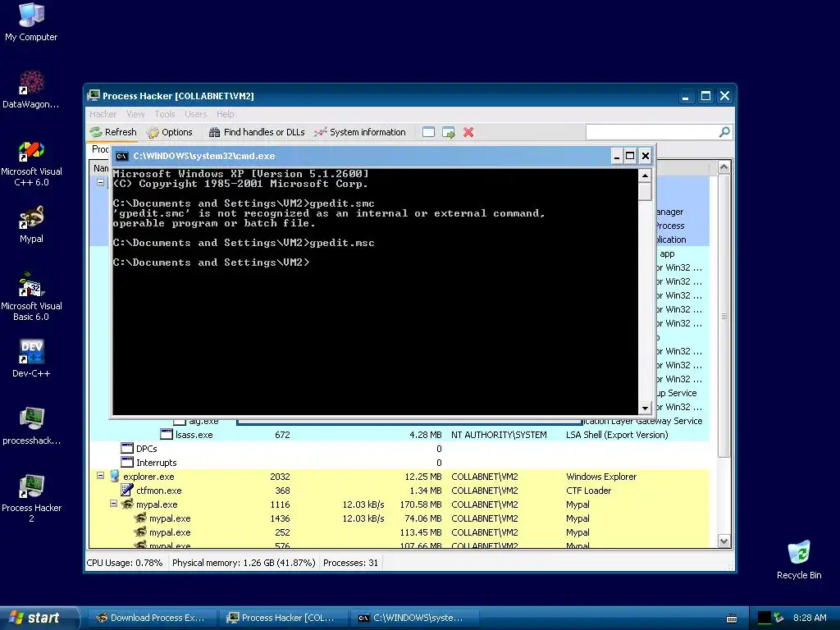
Task: Click the LSA Shell (Export Version) description
Action: click(x=617, y=435)
